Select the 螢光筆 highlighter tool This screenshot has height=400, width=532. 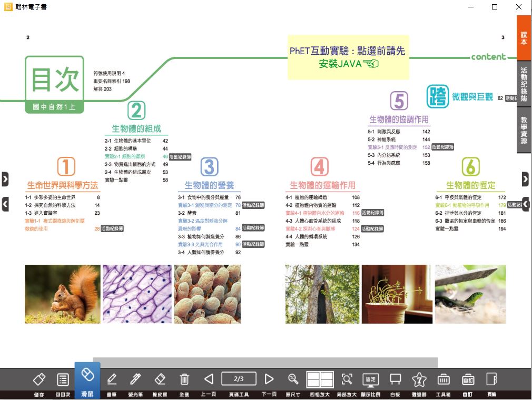[135, 384]
